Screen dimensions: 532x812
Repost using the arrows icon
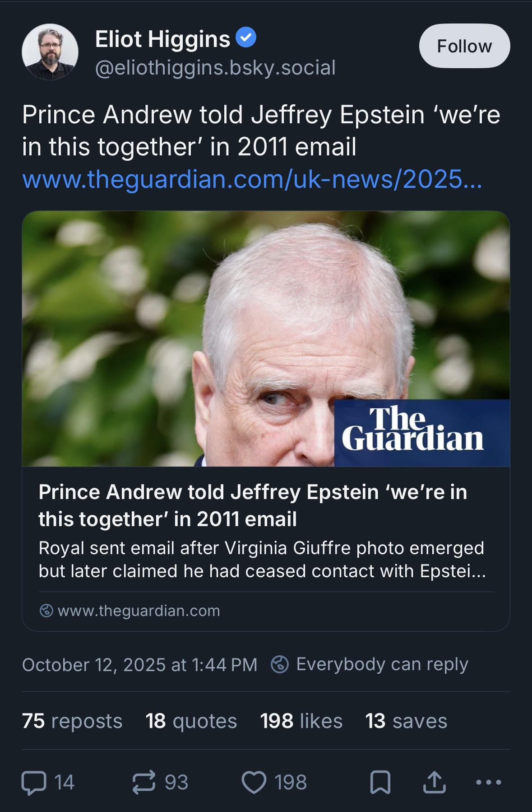144,783
